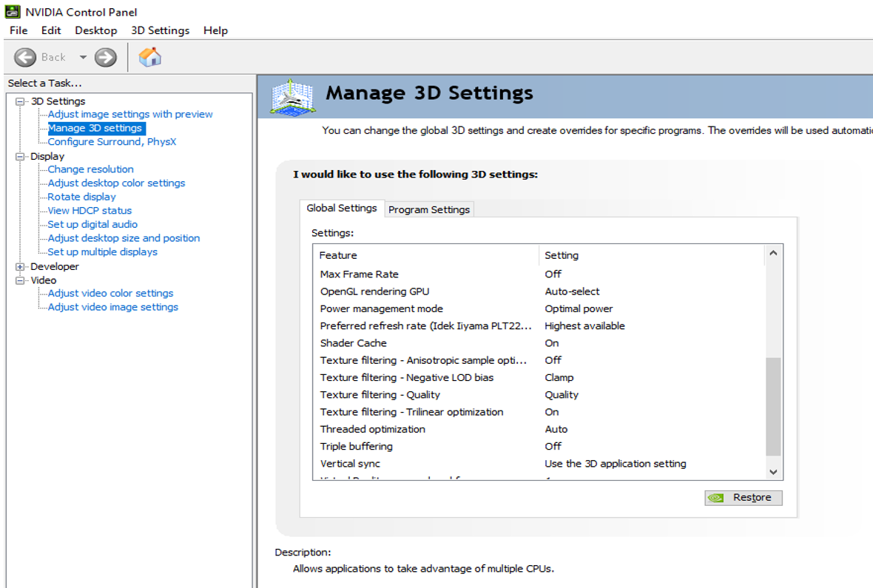
Task: Open Adjust desktop size and position
Action: pos(124,238)
